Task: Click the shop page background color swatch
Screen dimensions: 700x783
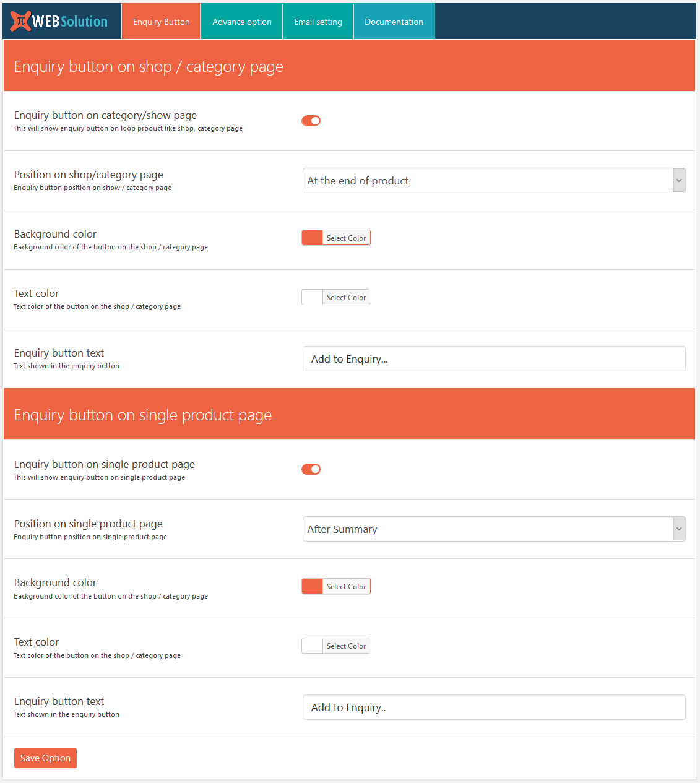Action: (x=313, y=238)
